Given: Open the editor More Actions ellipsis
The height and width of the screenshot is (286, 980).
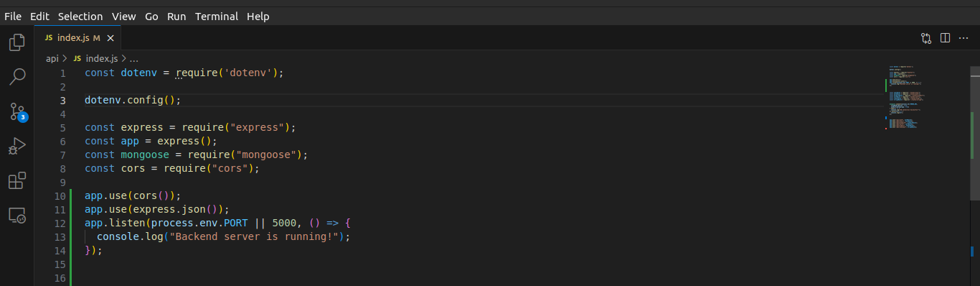Looking at the screenshot, I should 963,37.
